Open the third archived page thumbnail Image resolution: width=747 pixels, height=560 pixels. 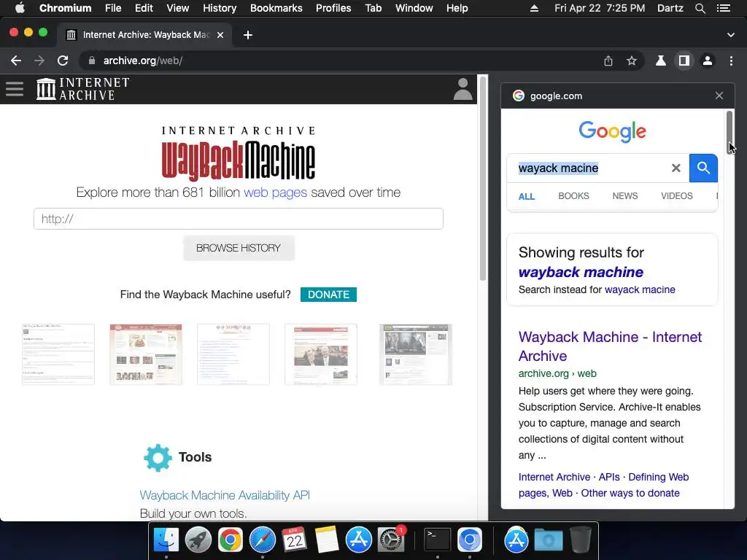(233, 354)
